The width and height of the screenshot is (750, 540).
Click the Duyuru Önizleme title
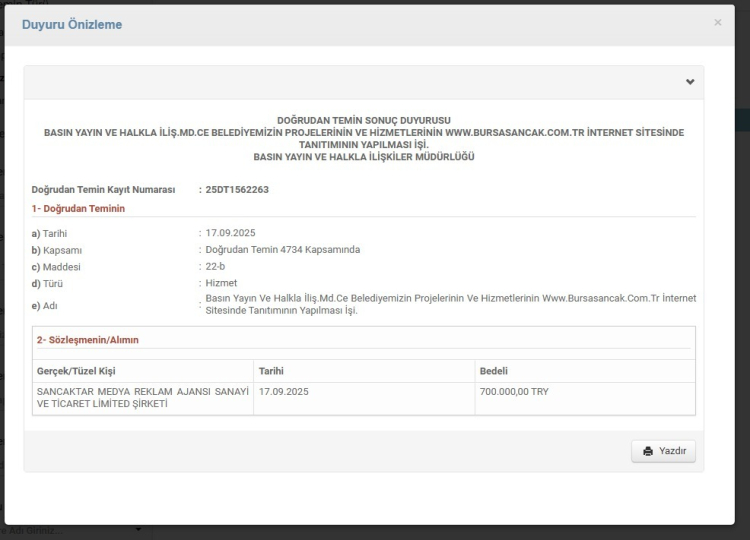coord(72,25)
